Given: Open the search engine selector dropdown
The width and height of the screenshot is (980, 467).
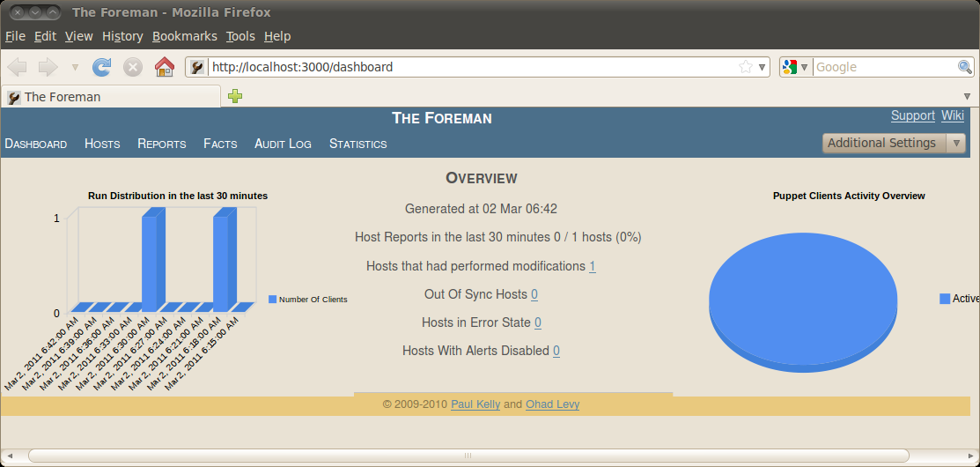Looking at the screenshot, I should click(795, 67).
